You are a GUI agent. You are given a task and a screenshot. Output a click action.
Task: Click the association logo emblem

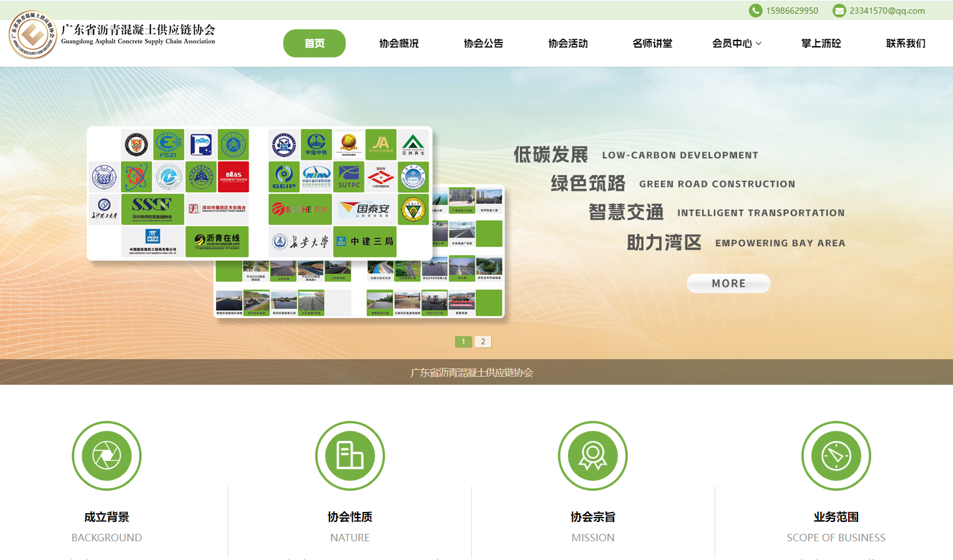[33, 35]
